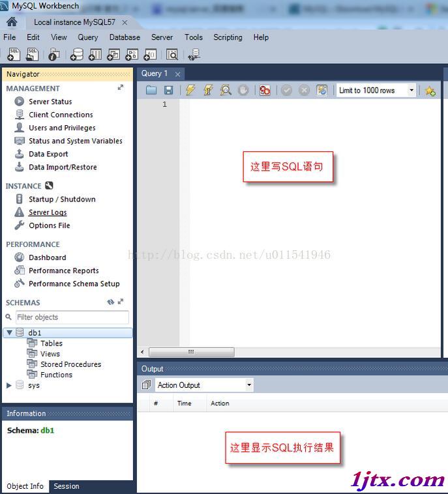Select Views under db1
Viewport: 448px width, 494px height.
50,354
